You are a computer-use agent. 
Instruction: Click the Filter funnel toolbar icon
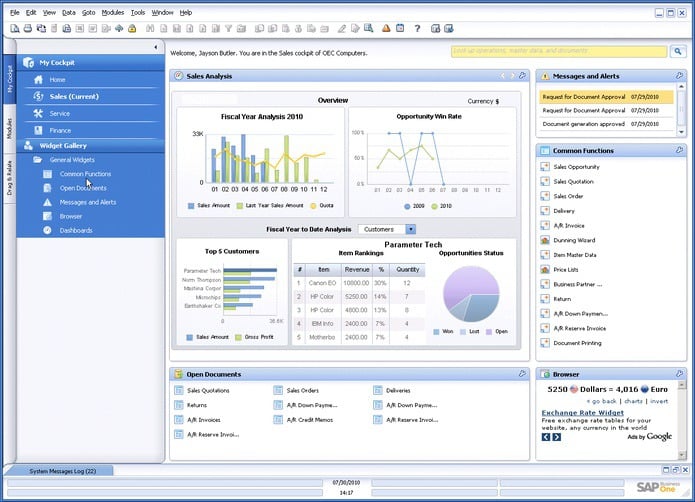point(228,28)
